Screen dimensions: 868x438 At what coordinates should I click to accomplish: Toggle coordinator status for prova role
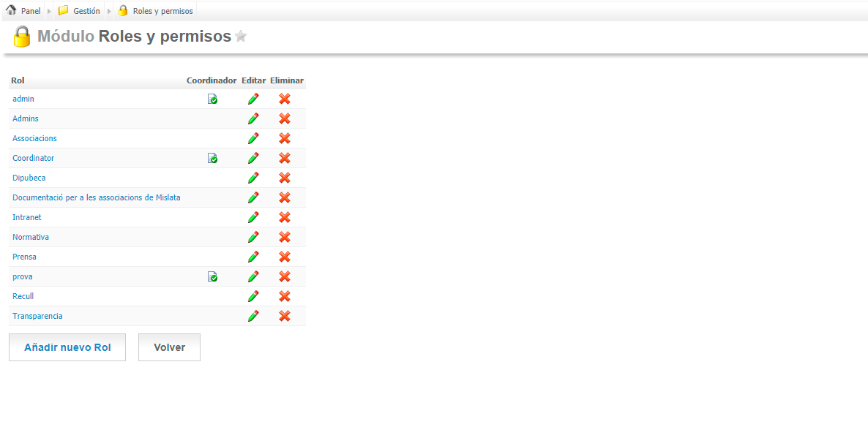(x=212, y=276)
